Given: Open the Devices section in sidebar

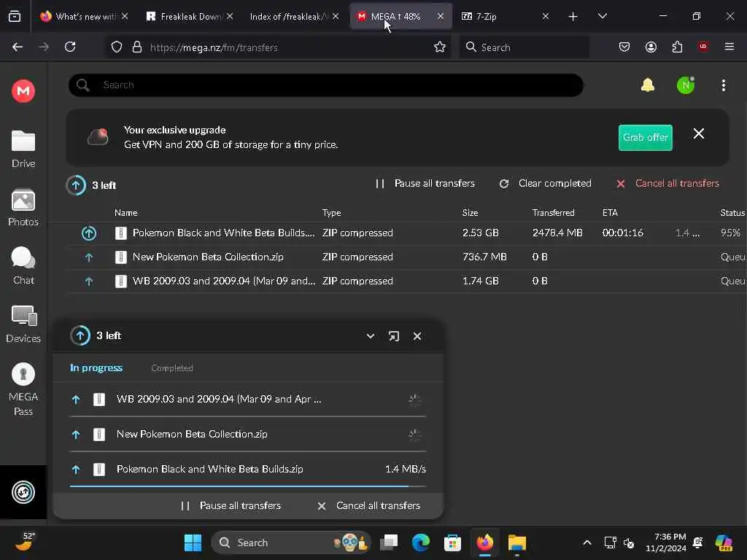Looking at the screenshot, I should point(23,324).
